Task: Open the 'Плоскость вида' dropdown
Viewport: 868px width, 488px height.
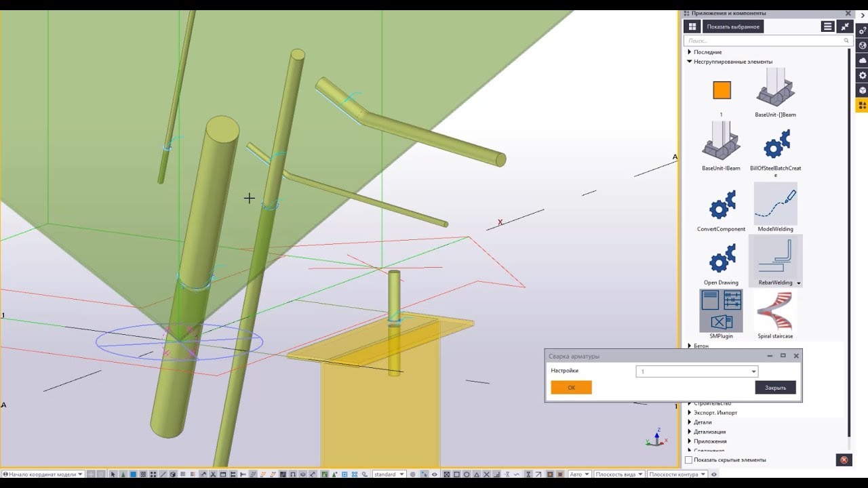Action: tap(618, 474)
